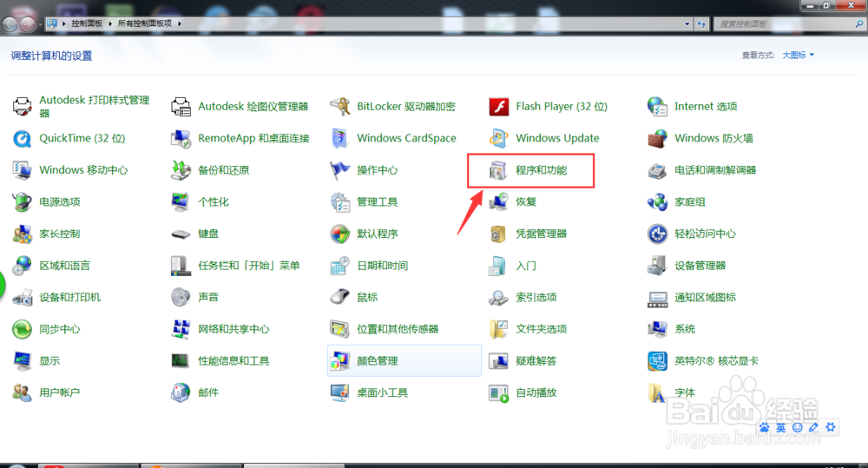The height and width of the screenshot is (468, 868).
Task: Open 通知区域图标 icon
Action: (657, 298)
